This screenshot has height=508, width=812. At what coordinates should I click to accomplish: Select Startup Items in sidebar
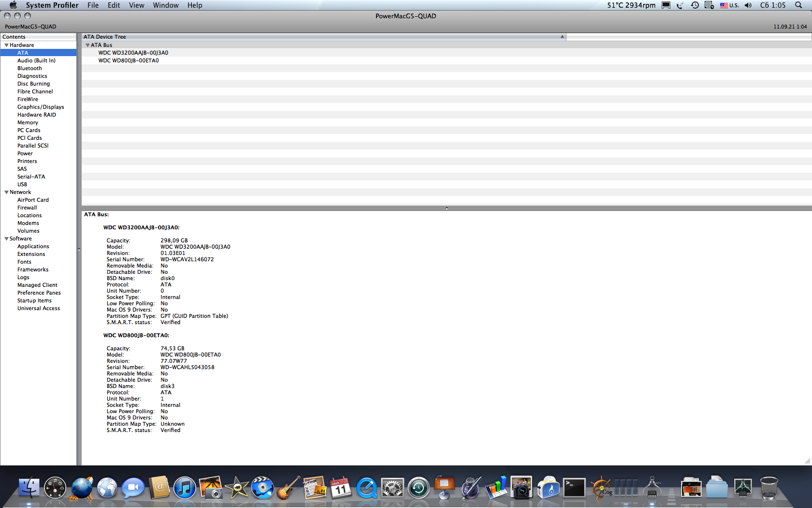tap(34, 300)
